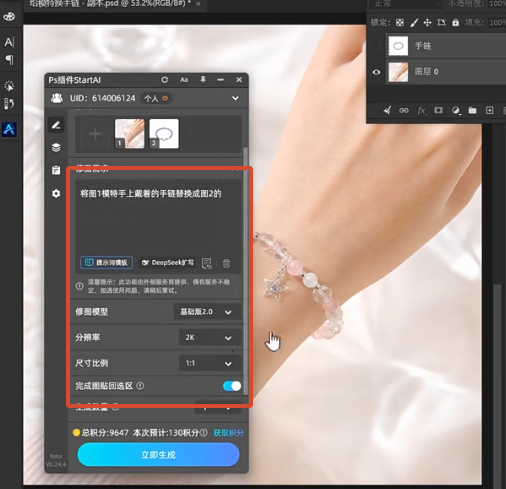Select the Type tool in the toolbar
506x489 pixels.
pos(9,42)
